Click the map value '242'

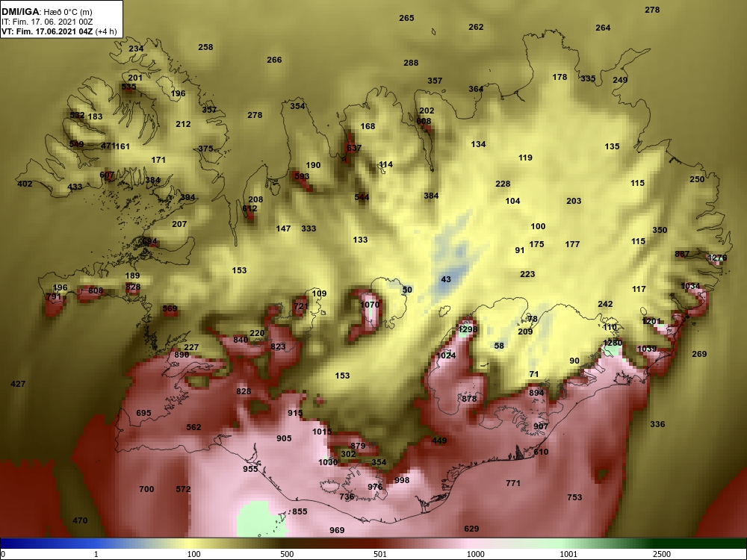tap(605, 305)
